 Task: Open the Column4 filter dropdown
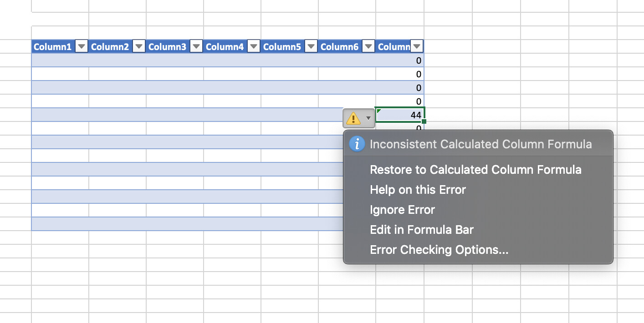coord(253,46)
